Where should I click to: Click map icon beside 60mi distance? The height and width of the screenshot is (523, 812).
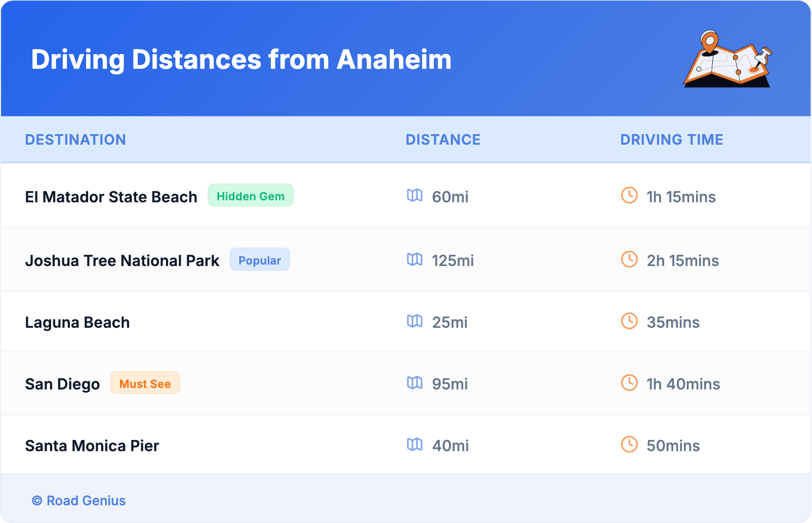(x=415, y=195)
